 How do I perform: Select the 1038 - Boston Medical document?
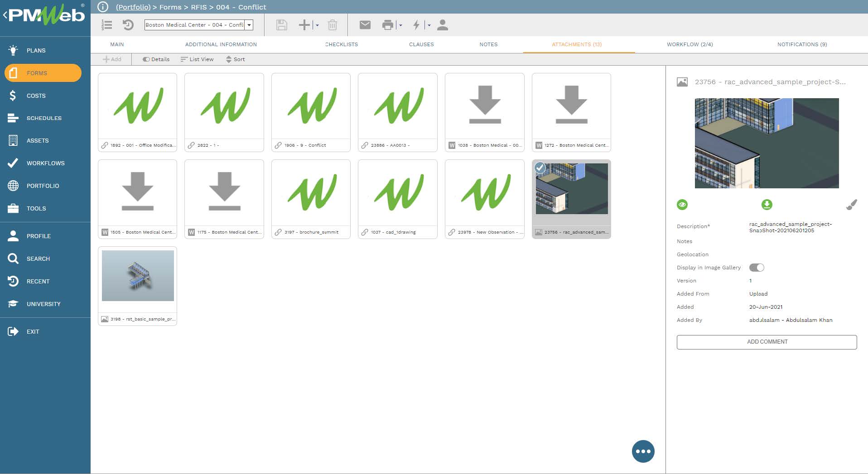pyautogui.click(x=485, y=112)
